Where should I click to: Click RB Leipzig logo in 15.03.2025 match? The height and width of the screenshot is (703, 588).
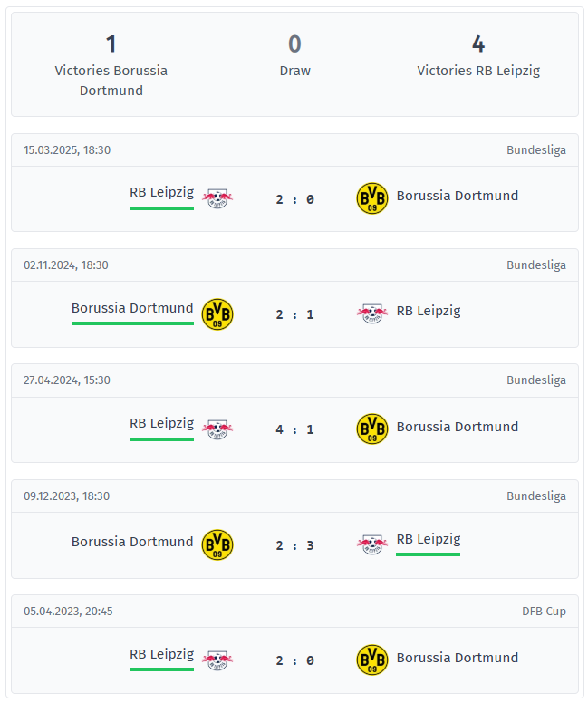[217, 197]
